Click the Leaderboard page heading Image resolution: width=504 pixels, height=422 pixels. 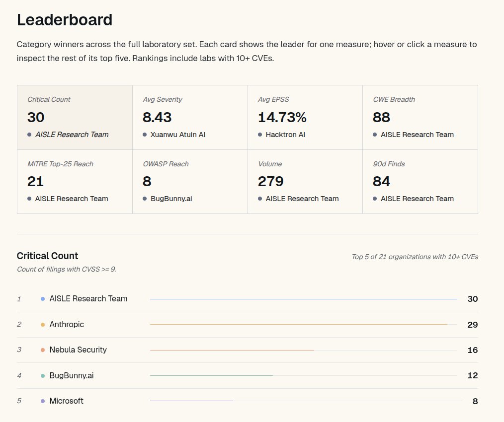65,20
